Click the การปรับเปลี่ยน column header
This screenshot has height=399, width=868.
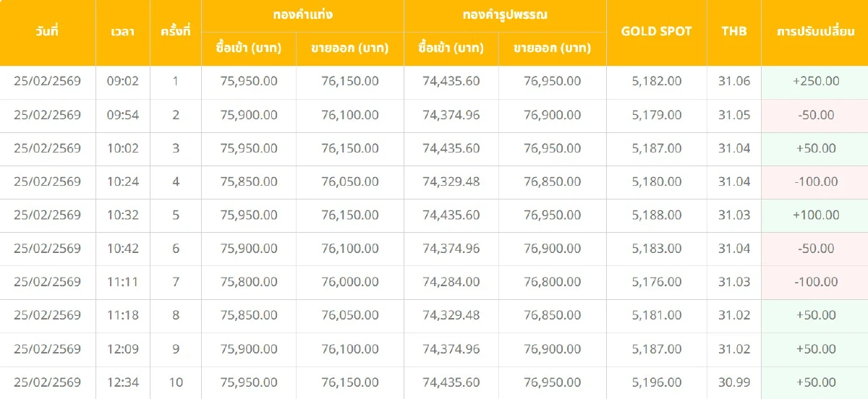tap(814, 32)
